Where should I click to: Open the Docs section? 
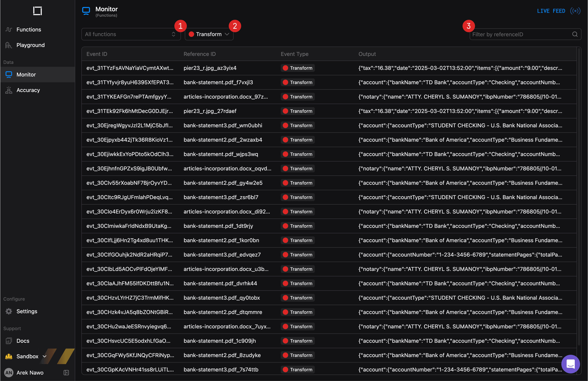(23, 341)
